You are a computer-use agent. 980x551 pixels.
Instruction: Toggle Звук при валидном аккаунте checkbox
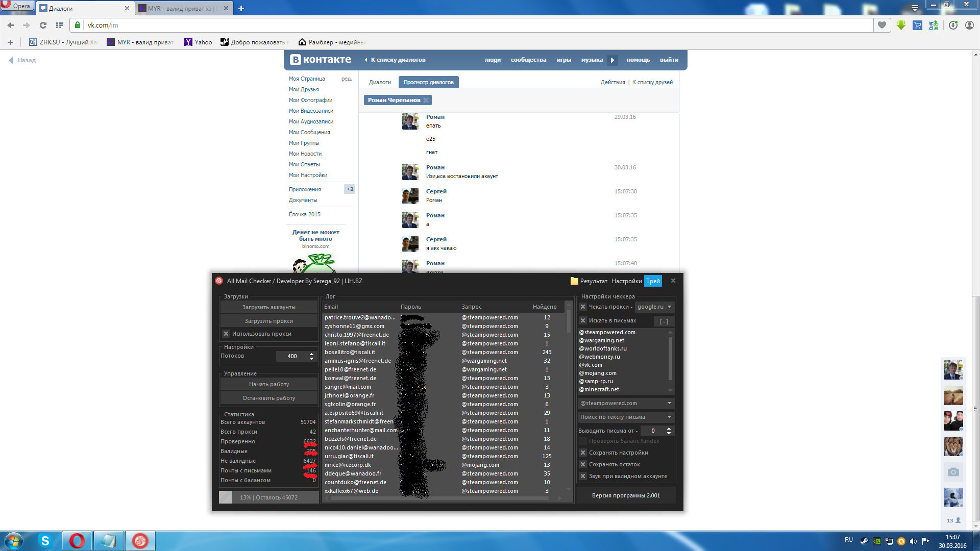pos(583,476)
